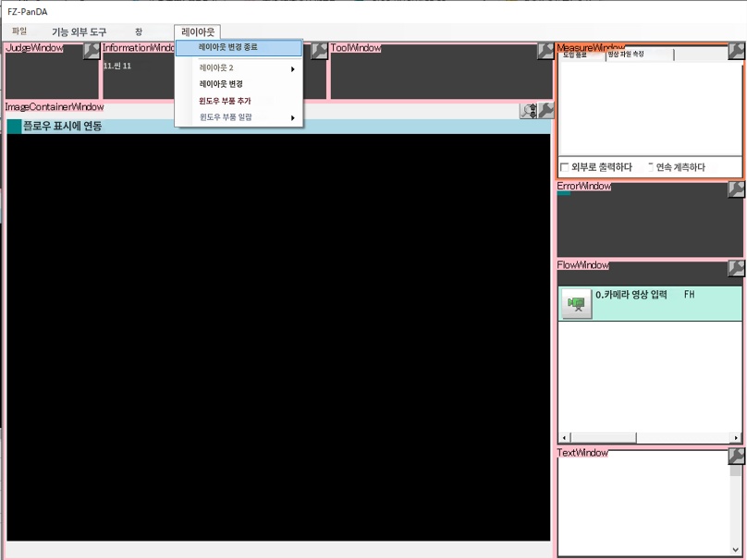Click the ImageContainerWindow wrench icon

[546, 111]
